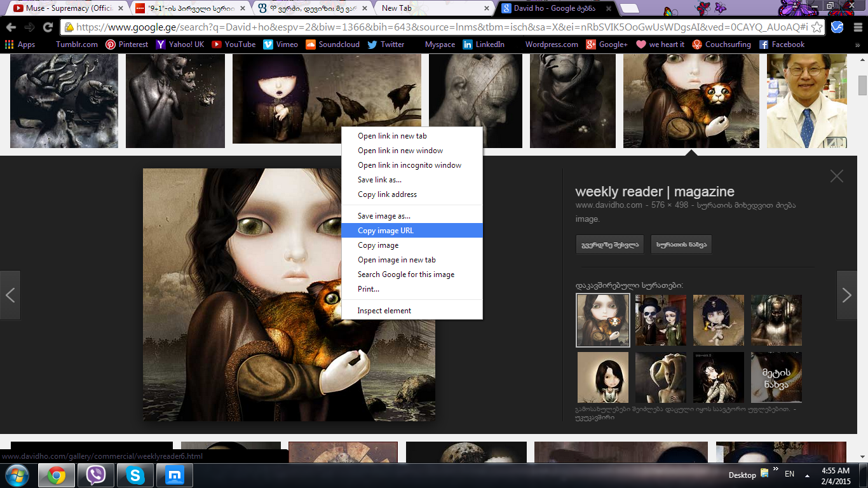Open the skull couple related thumbnail
Screen dimensions: 868x488
(x=661, y=320)
